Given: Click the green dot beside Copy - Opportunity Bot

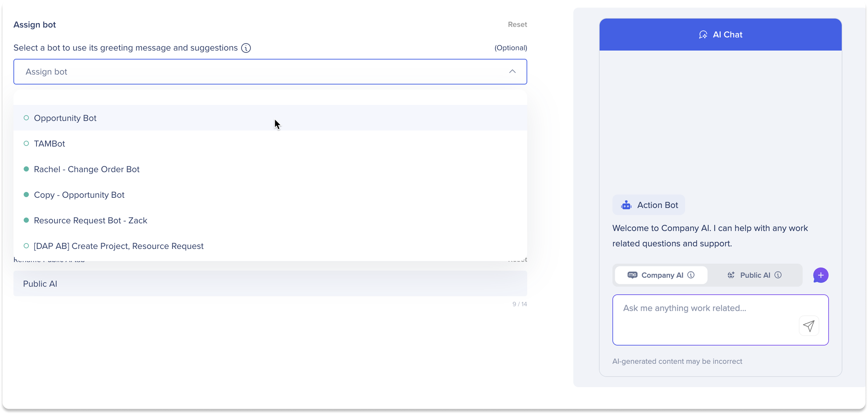Looking at the screenshot, I should click(26, 195).
